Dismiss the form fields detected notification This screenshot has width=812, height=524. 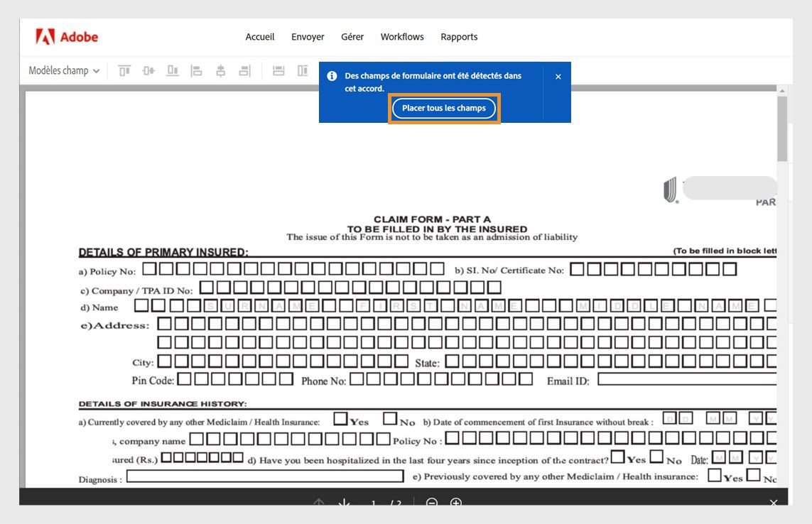point(558,76)
